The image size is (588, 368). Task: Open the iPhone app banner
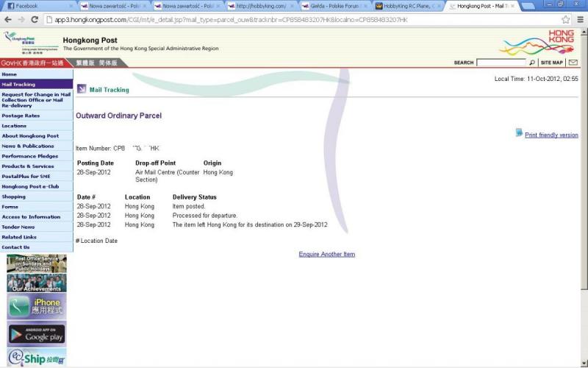click(x=37, y=306)
